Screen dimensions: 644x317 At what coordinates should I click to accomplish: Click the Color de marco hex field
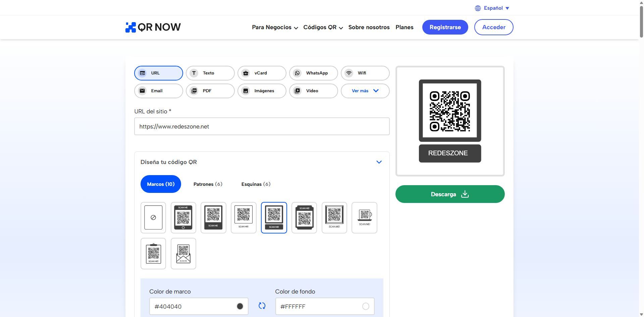click(199, 306)
